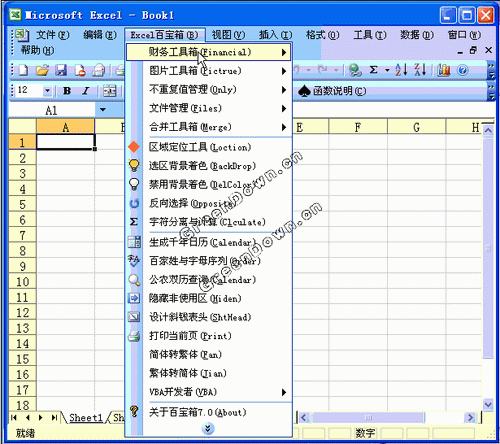The image size is (500, 444).
Task: Save workbook with the floppy disk icon
Action: (61, 70)
